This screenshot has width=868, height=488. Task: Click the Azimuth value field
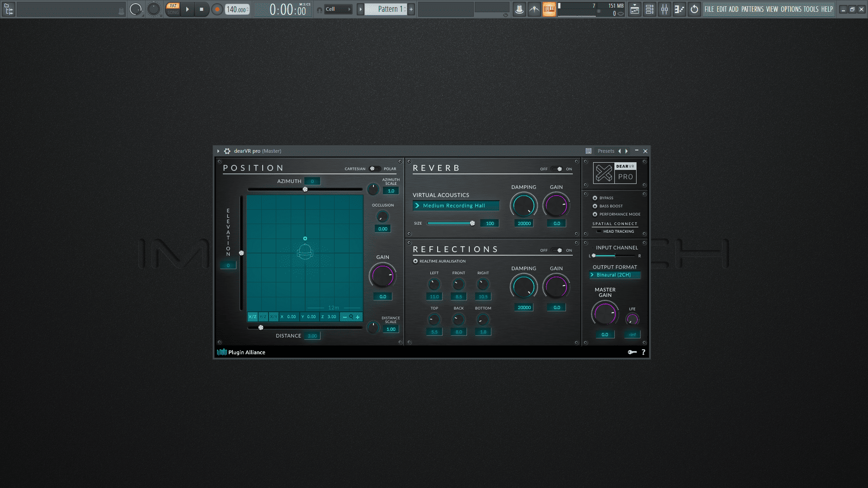(x=312, y=181)
